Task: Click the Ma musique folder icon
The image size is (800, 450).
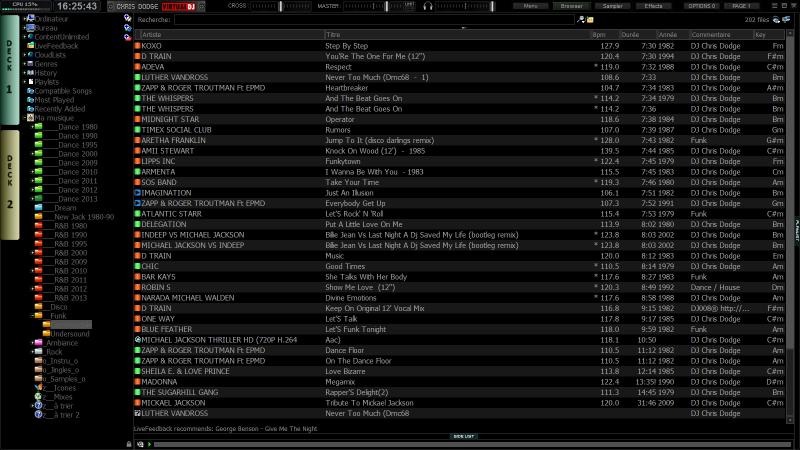Action: (30, 117)
